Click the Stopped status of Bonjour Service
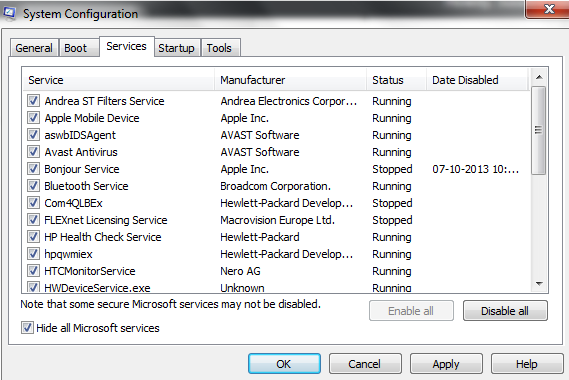The image size is (569, 380). point(392,169)
